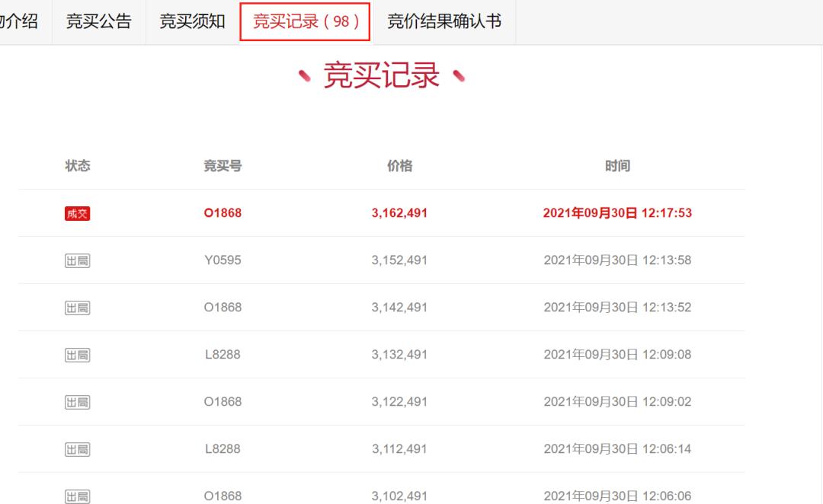Click the 出局 badge in the bottom row
The image size is (823, 504).
click(x=75, y=496)
